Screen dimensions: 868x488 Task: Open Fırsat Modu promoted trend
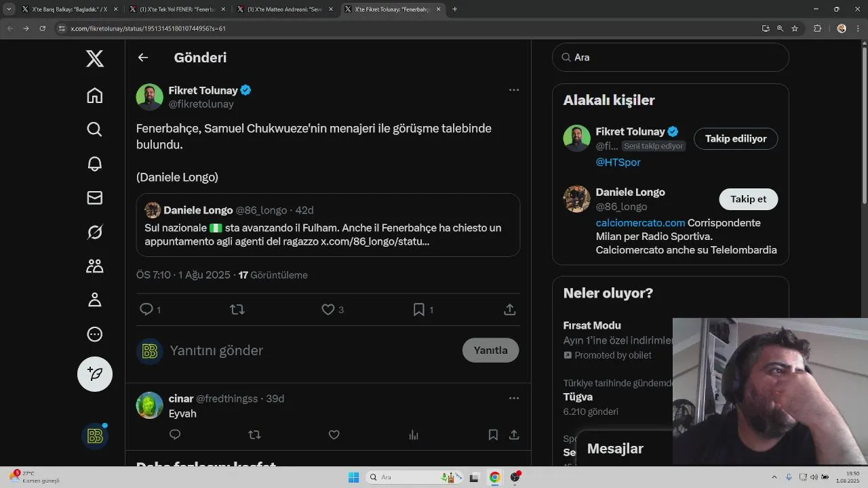click(x=592, y=325)
